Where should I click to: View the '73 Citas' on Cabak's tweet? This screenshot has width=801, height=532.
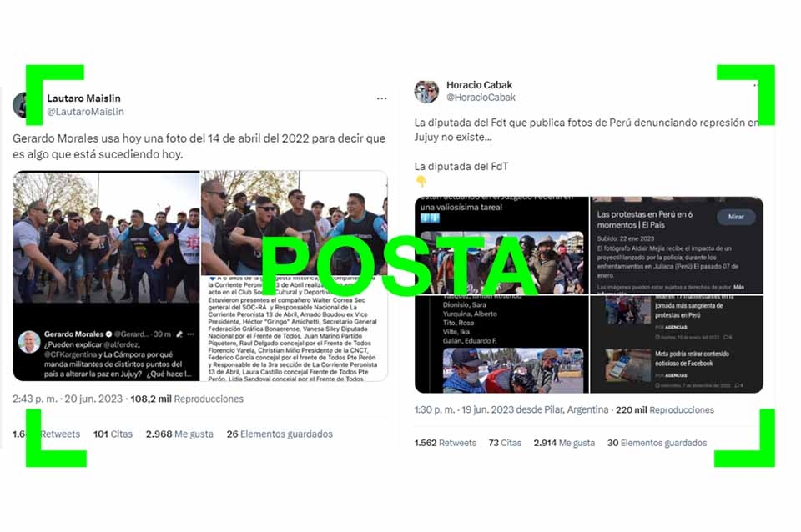coord(505,443)
